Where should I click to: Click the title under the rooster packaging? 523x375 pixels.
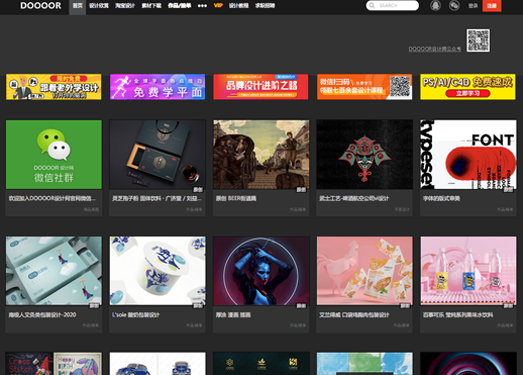point(354,315)
